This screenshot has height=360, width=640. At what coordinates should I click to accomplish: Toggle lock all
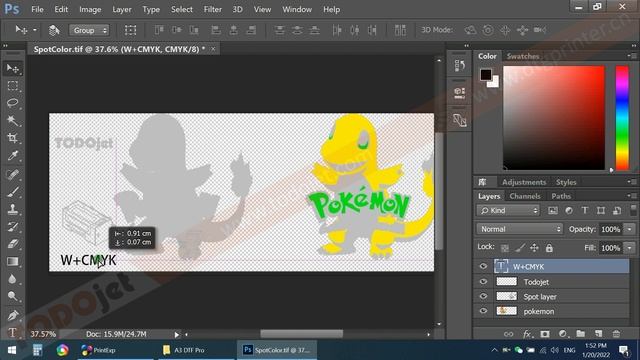(x=549, y=248)
